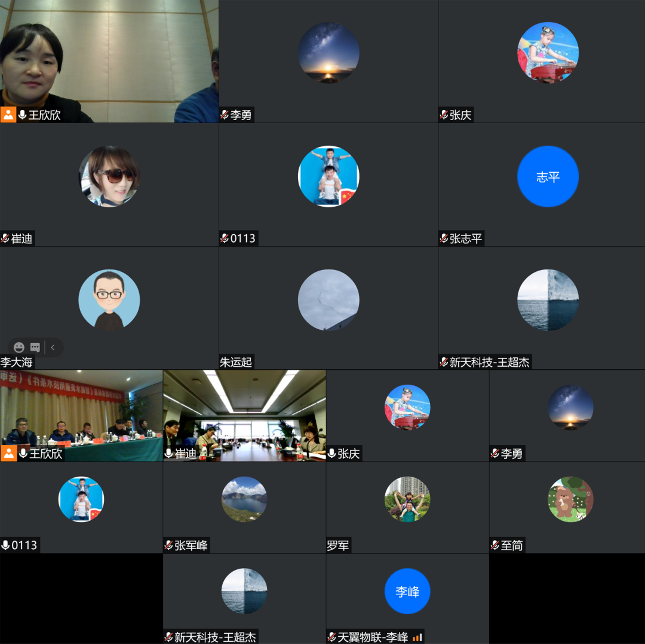The width and height of the screenshot is (645, 644).
Task: Select the cartoon glasses avatar of 李大海
Action: point(109,300)
